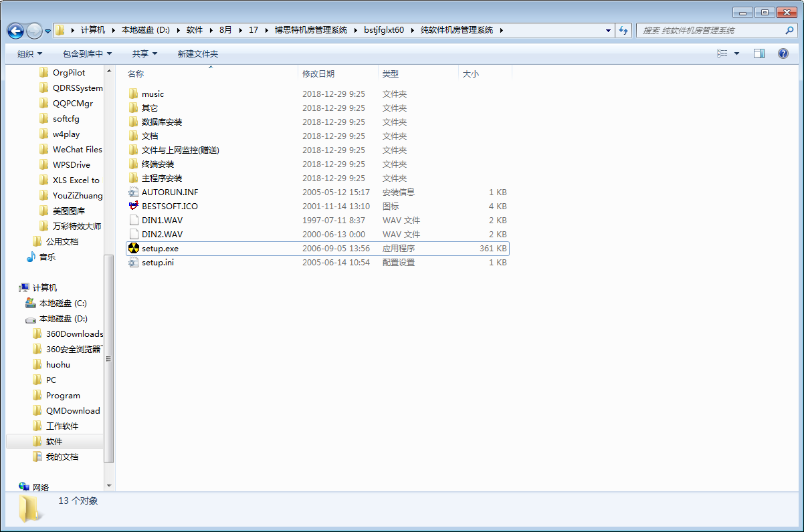Viewport: 804px width, 532px height.
Task: Select the setup.exe application icon
Action: pos(134,249)
